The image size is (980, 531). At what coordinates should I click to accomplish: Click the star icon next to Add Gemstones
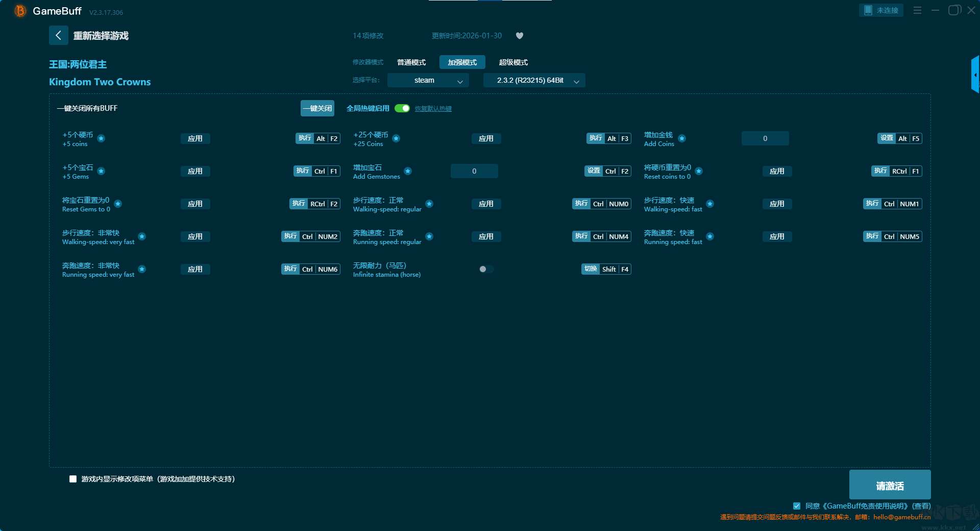click(x=408, y=171)
